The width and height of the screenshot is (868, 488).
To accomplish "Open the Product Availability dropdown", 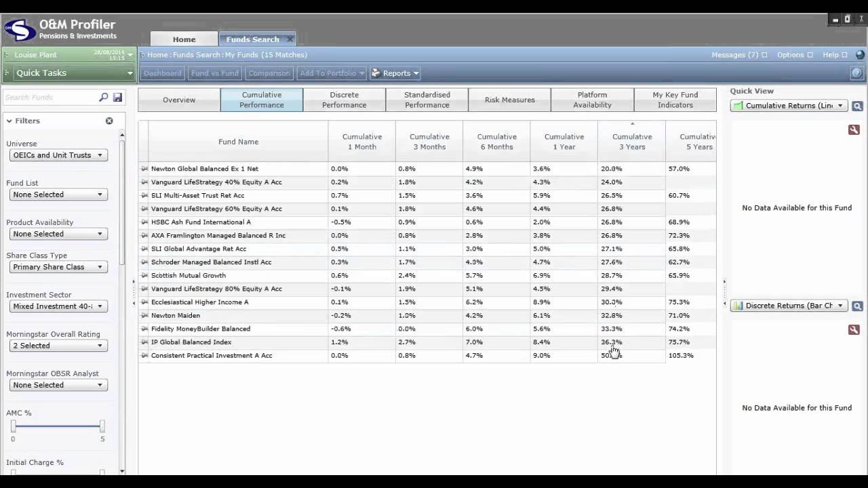I will point(58,234).
